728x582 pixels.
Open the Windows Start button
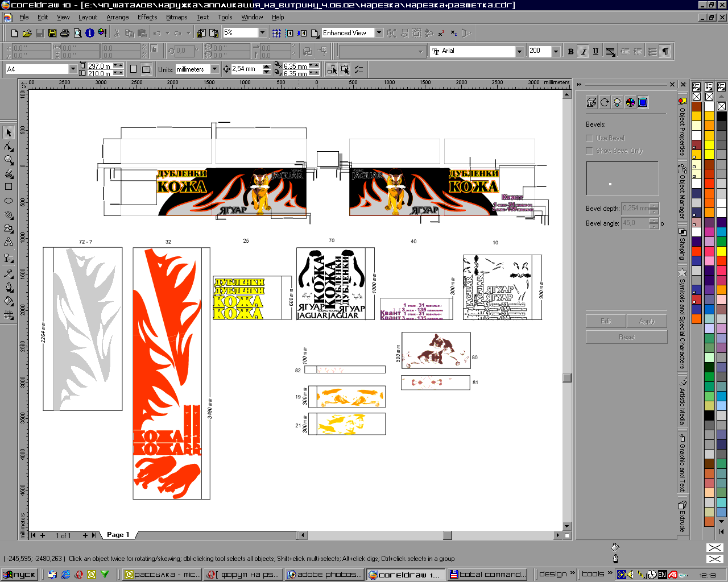pyautogui.click(x=19, y=575)
